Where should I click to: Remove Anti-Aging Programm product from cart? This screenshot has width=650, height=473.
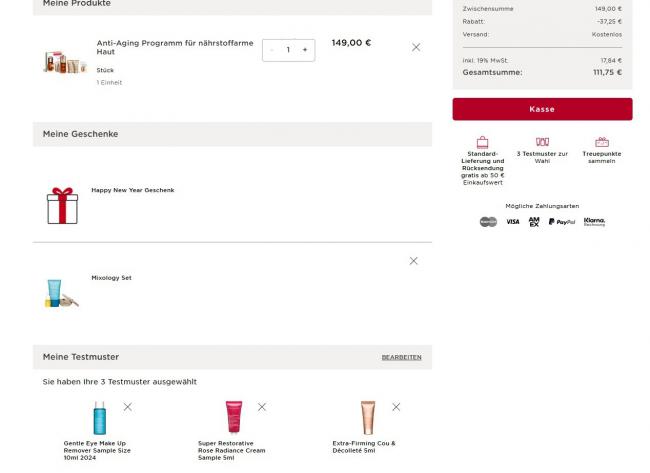click(416, 47)
